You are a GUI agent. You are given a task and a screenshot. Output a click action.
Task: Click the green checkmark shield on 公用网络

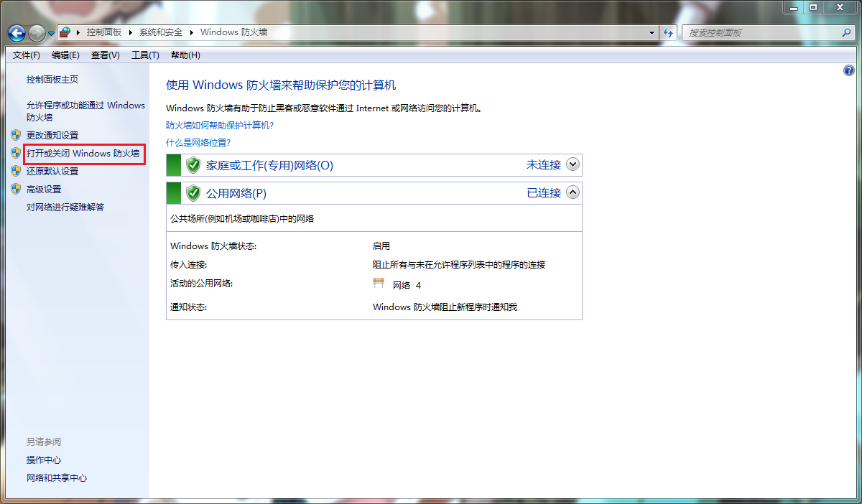click(x=193, y=192)
